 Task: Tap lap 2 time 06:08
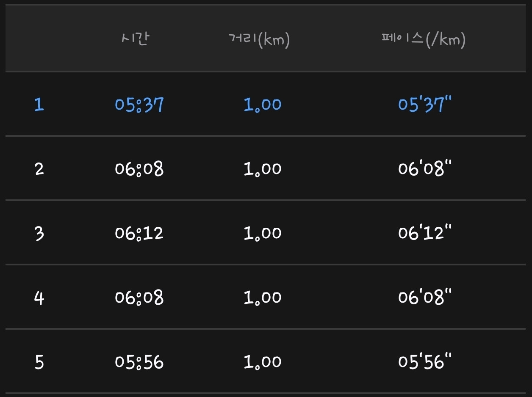[x=139, y=169]
